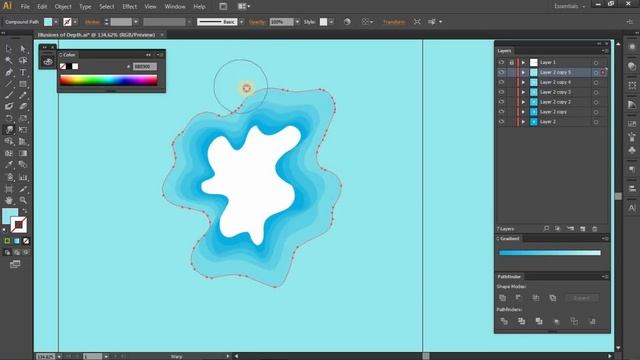This screenshot has width=640, height=360.
Task: Hide Layer 1 with its eye icon
Action: coord(501,62)
